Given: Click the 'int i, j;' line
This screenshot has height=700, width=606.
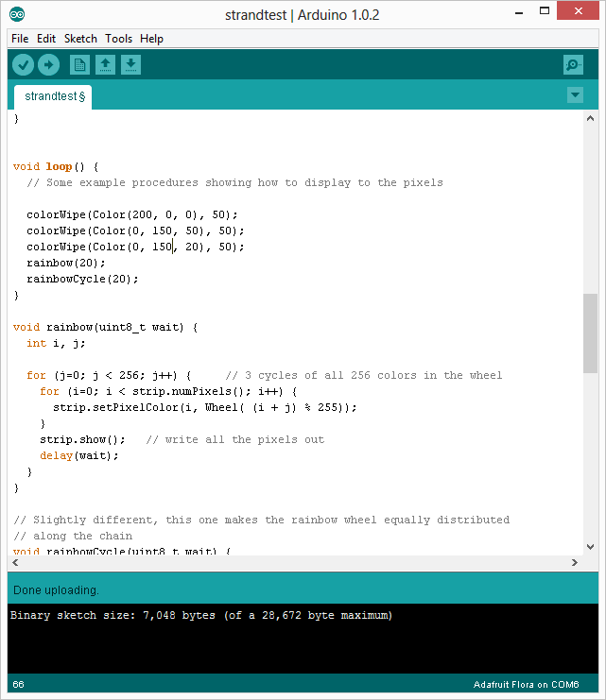Looking at the screenshot, I should coord(56,343).
